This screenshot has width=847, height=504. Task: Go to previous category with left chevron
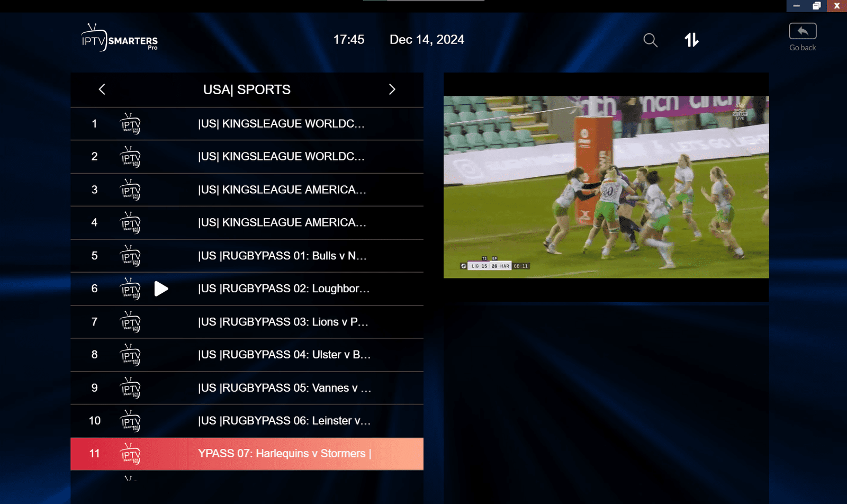pos(102,89)
